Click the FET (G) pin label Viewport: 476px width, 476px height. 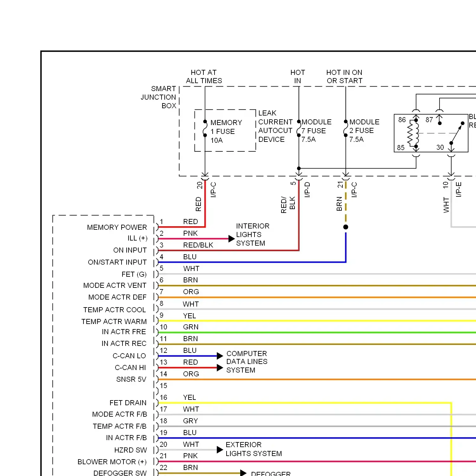(134, 274)
